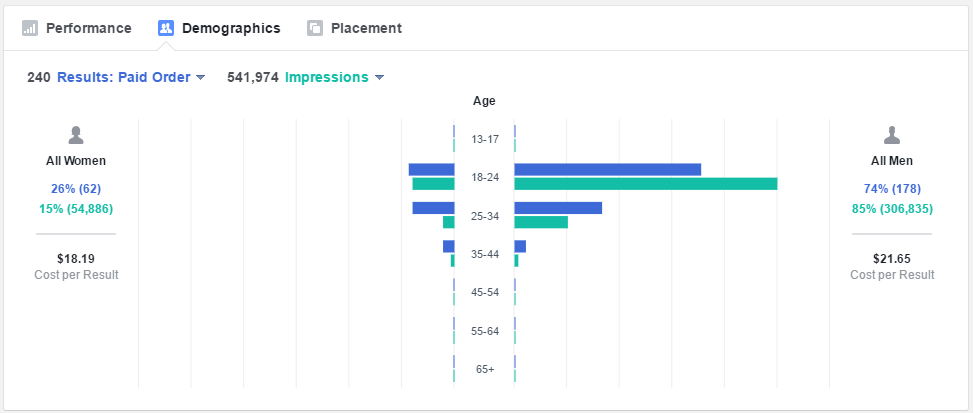The width and height of the screenshot is (973, 413).
Task: Click the Impressions dropdown arrow
Action: (379, 78)
